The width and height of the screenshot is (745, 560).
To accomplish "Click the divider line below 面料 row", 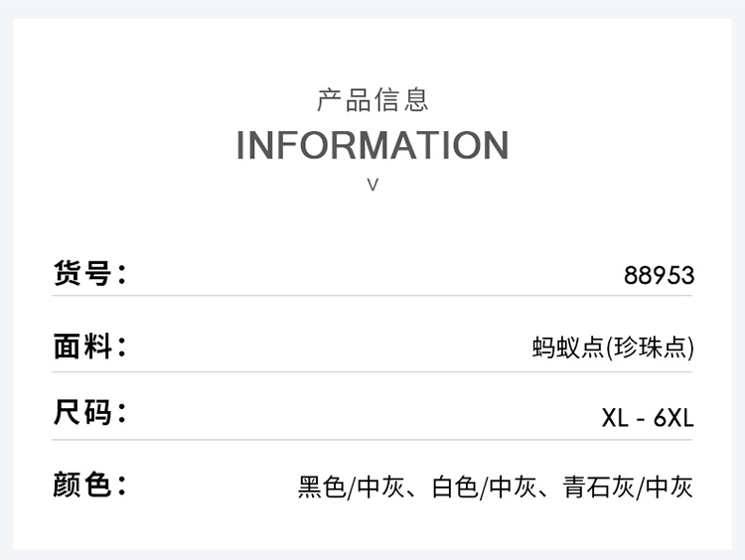I will click(372, 372).
